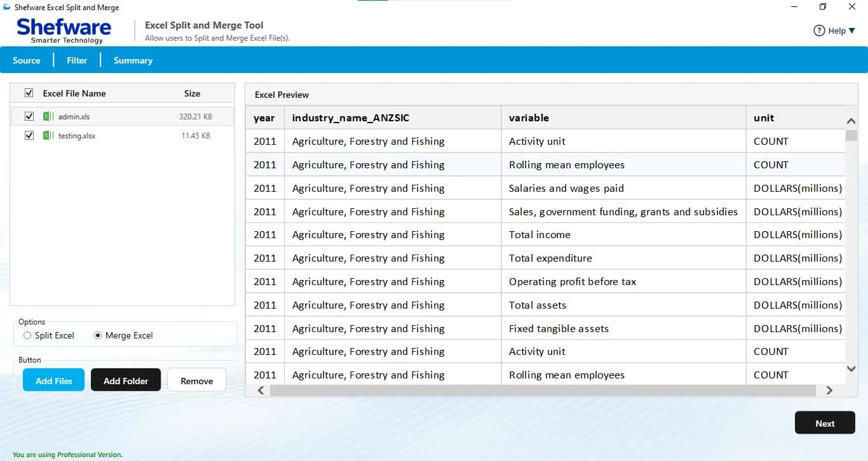Screen dimensions: 868x461
Task: Click the Excel icon beside testing.xlsx
Action: tap(48, 136)
